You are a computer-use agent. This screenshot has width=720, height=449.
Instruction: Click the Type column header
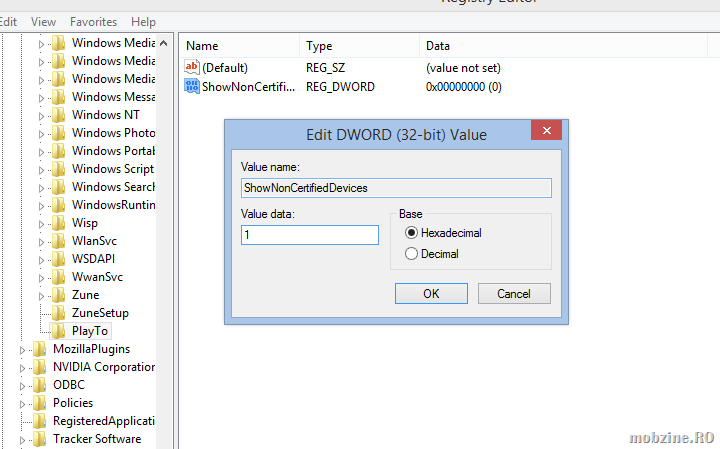coord(360,46)
